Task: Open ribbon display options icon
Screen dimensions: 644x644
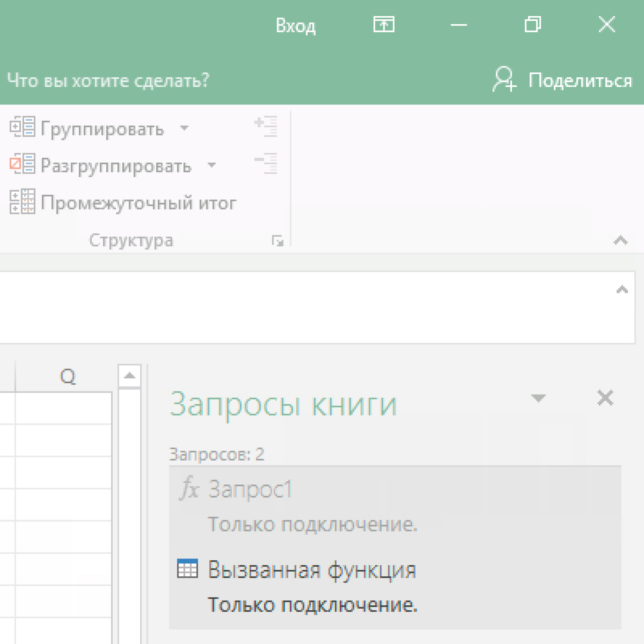Action: click(x=384, y=25)
